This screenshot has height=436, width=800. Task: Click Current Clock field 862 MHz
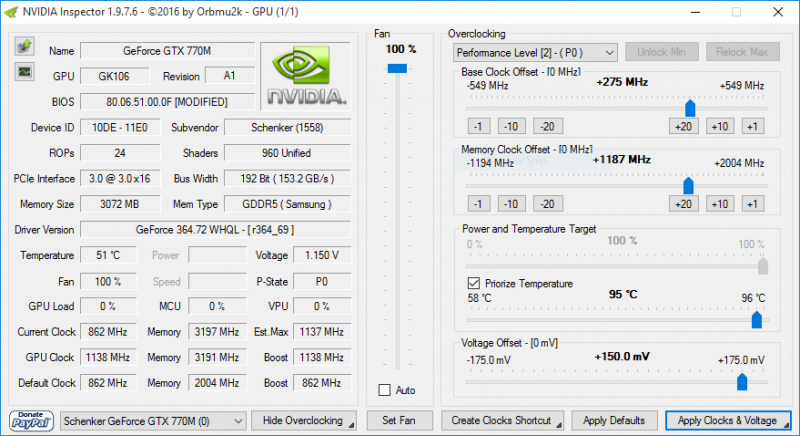(x=108, y=332)
